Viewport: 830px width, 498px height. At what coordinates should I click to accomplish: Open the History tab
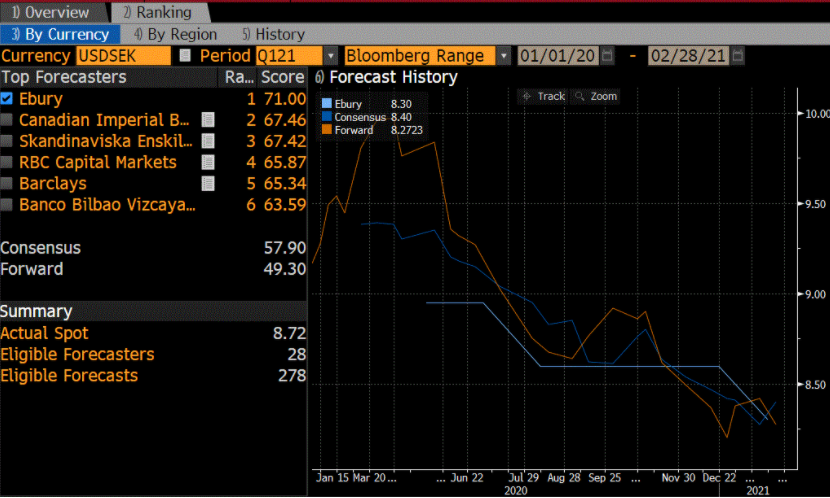click(x=274, y=34)
